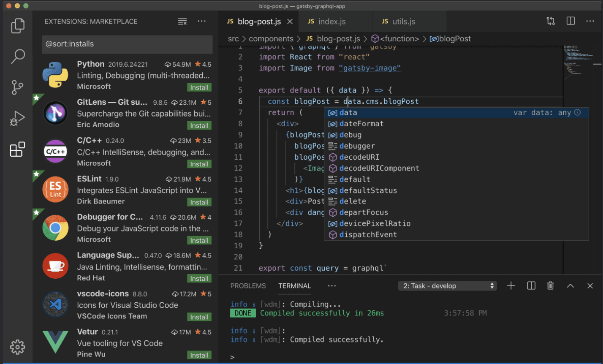Open the components breadcrumb segment
603x364 pixels.
(271, 39)
